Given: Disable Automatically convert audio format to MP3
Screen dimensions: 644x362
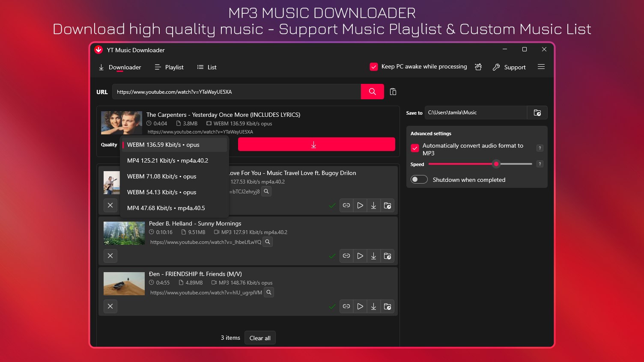Looking at the screenshot, I should tap(414, 148).
